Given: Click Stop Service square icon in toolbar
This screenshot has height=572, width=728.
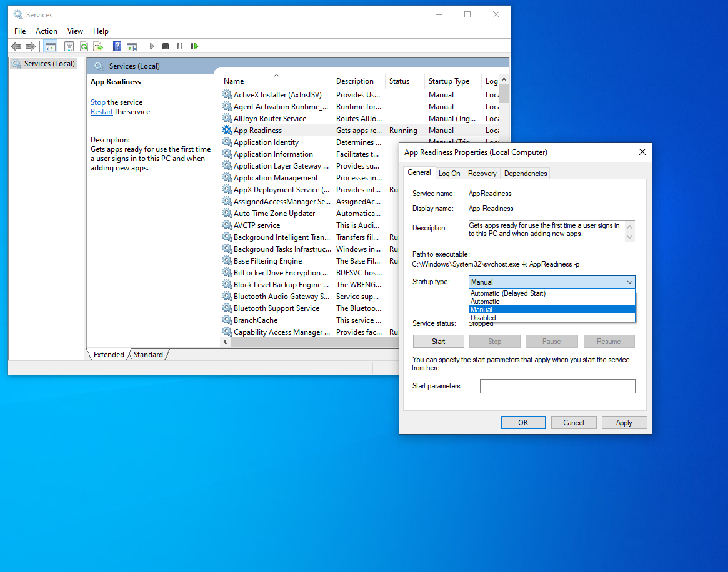Looking at the screenshot, I should 166,46.
